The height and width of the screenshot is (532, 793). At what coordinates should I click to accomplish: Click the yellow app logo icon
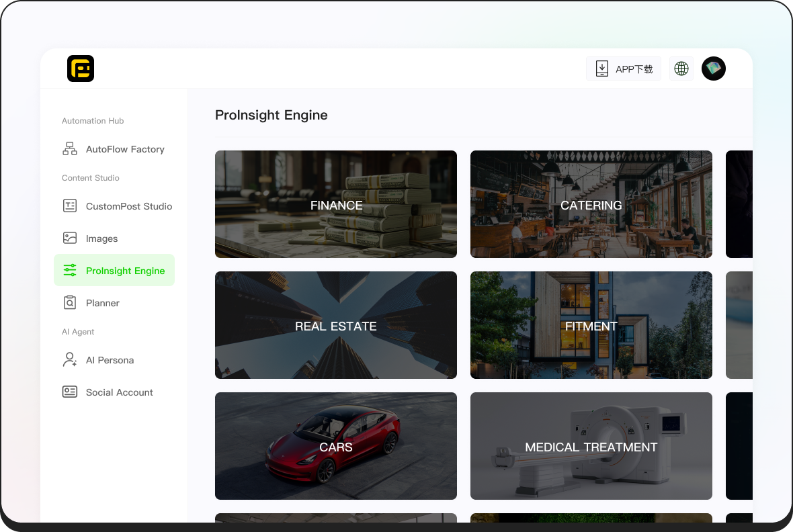(x=81, y=69)
